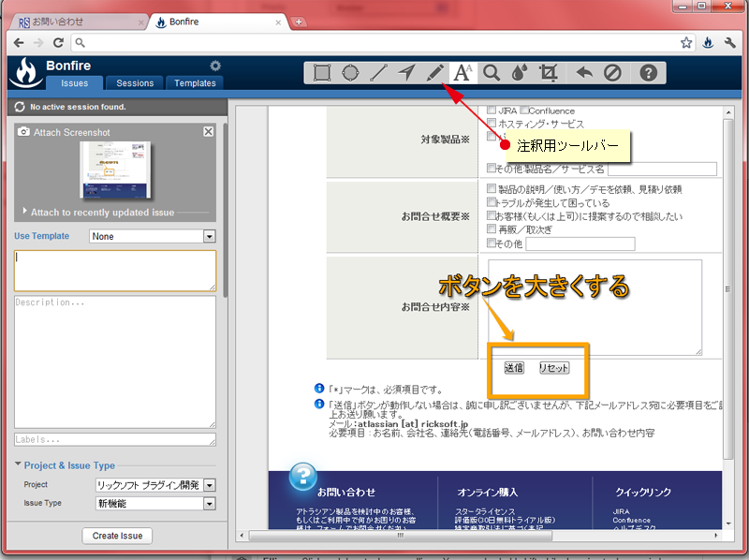Tick the その他 checkbox under お問合せ概要
Screen dimensions: 749x560
[x=491, y=243]
